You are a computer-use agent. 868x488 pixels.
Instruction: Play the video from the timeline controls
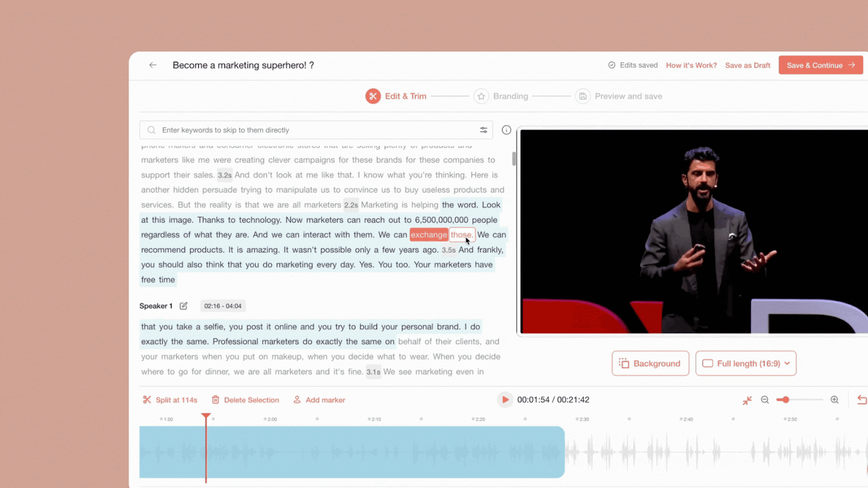505,400
